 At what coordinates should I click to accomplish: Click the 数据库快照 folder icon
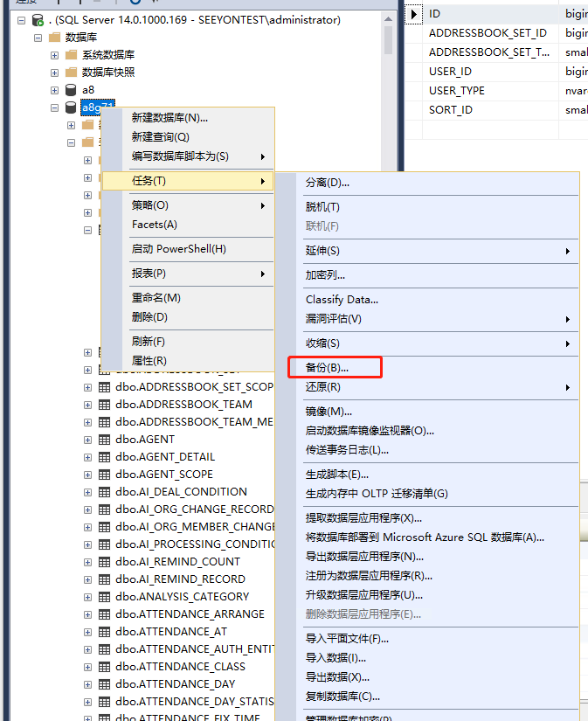click(x=72, y=73)
